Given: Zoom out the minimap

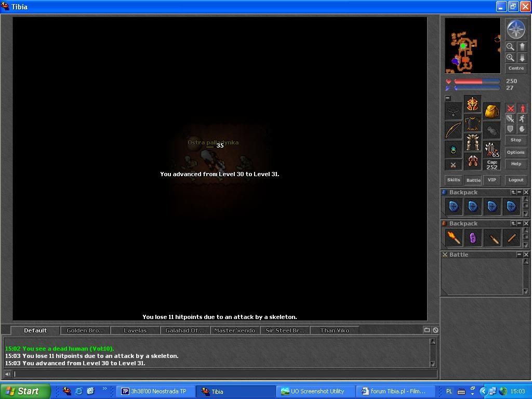Looking at the screenshot, I should click(510, 46).
